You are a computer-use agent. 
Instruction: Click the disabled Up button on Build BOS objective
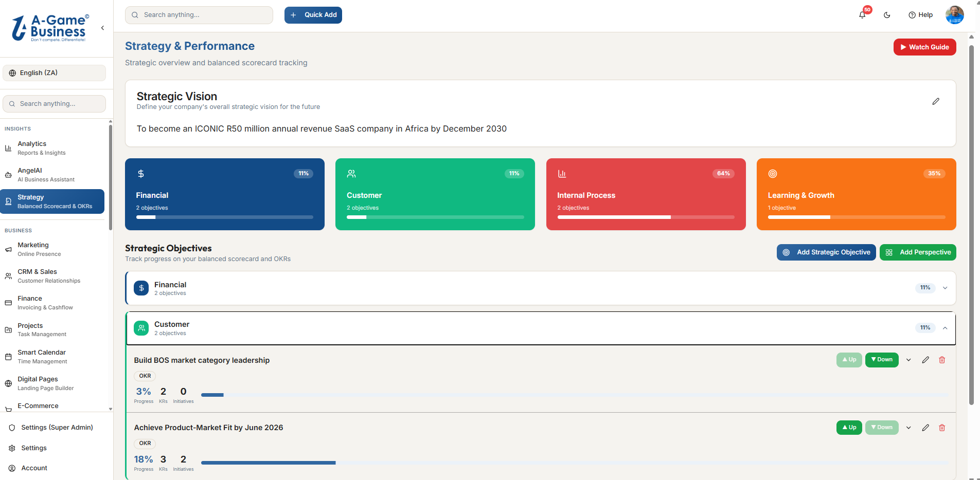(x=849, y=360)
